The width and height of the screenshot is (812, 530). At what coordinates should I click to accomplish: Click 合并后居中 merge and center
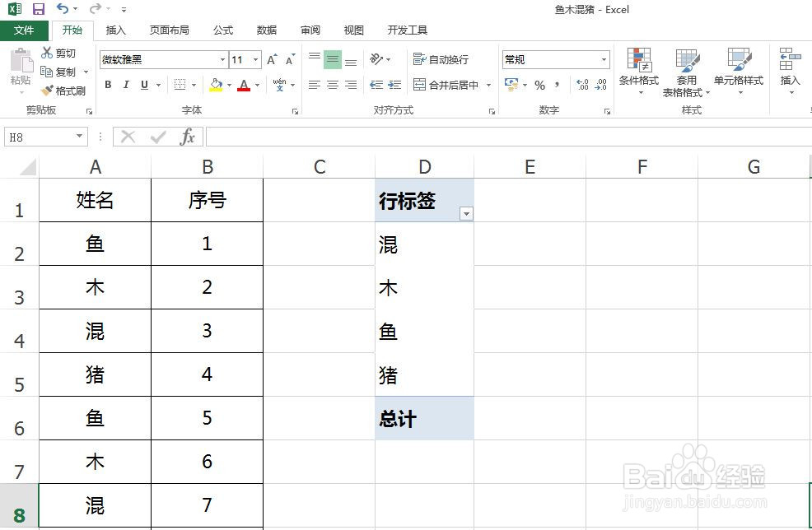pos(446,85)
